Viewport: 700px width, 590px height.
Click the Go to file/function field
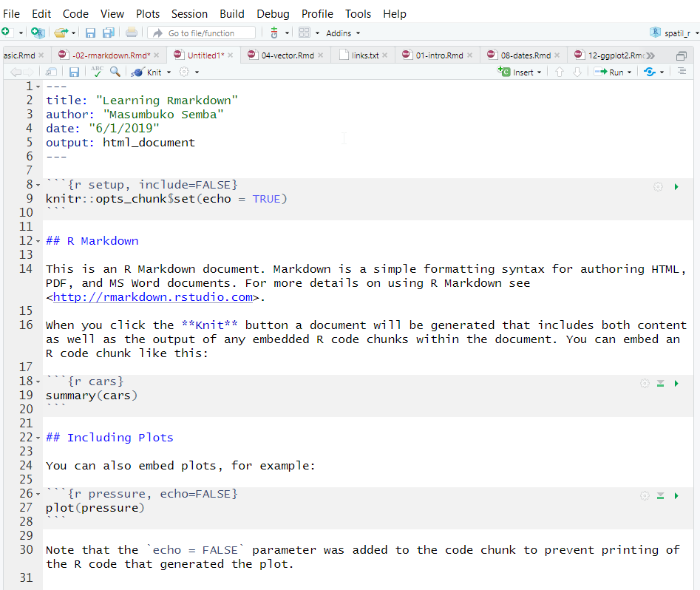point(201,33)
